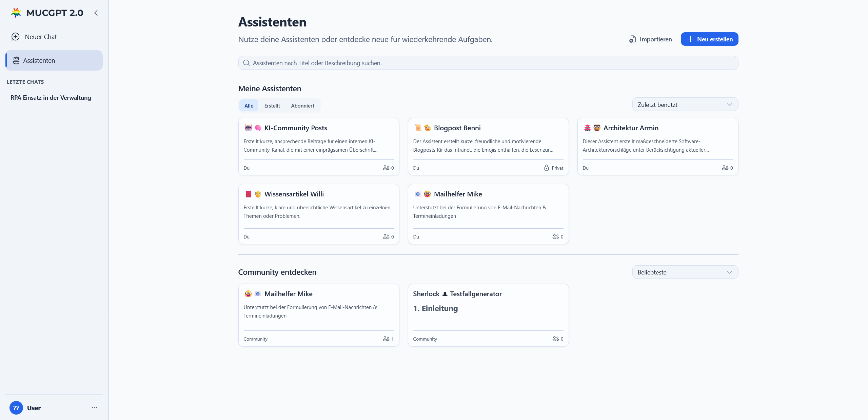The width and height of the screenshot is (868, 420).
Task: Open the Beliebteste sort dropdown
Action: click(685, 272)
